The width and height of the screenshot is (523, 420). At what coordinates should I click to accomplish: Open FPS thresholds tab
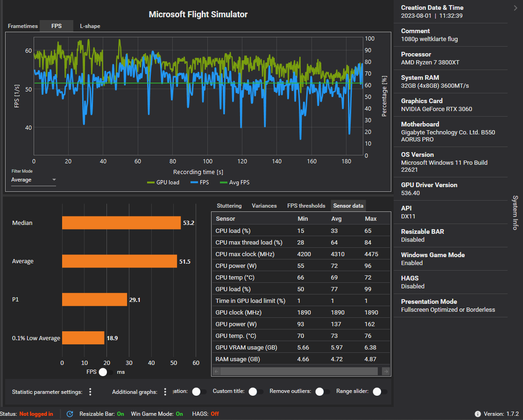click(306, 206)
